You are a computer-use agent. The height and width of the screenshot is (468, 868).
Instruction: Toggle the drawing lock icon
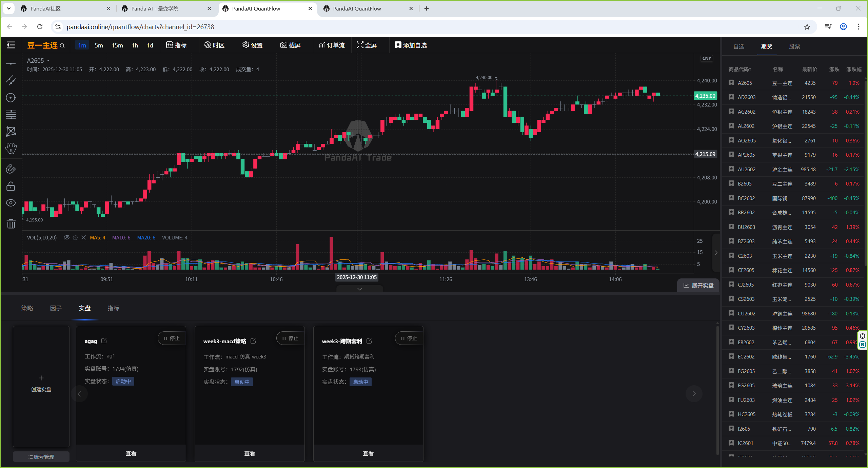click(x=11, y=186)
